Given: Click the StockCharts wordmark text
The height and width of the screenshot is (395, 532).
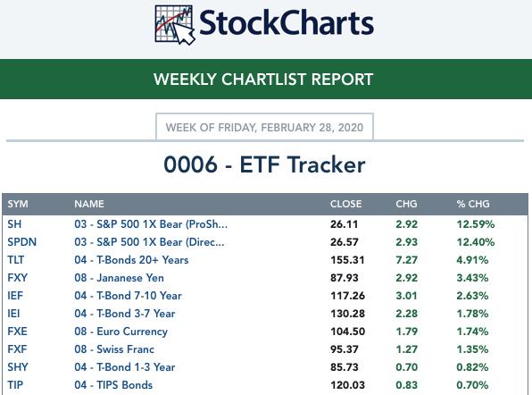Looking at the screenshot, I should [287, 22].
